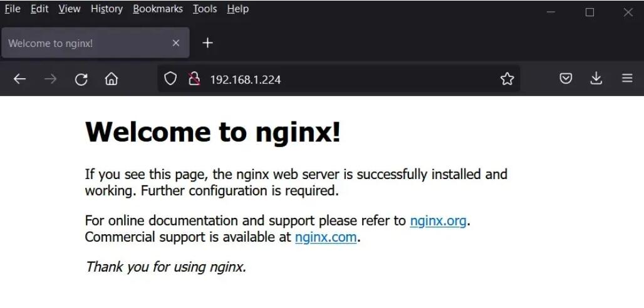This screenshot has width=644, height=308.
Task: Show insecure connection info via crossed padlock
Action: pyautogui.click(x=194, y=79)
